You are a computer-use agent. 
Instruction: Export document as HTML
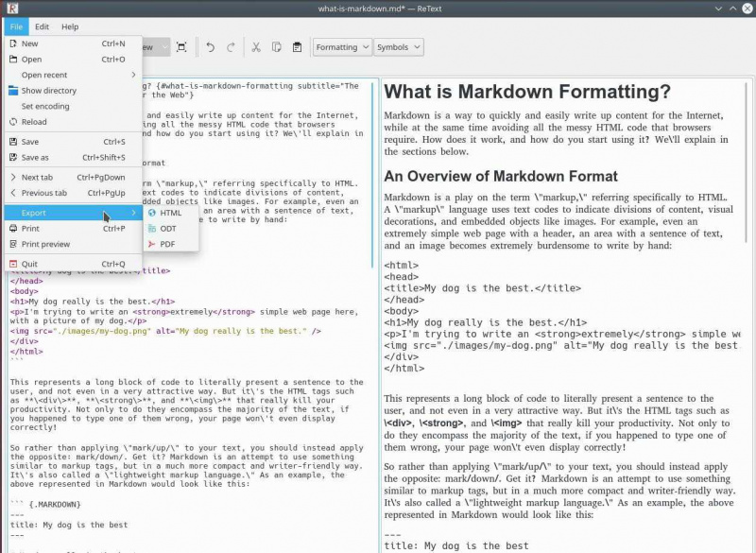tap(171, 213)
